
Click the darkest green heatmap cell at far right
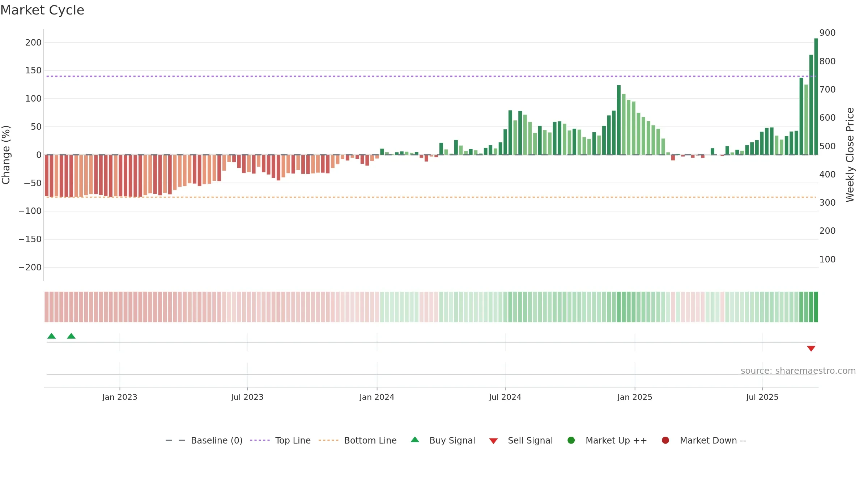click(816, 307)
